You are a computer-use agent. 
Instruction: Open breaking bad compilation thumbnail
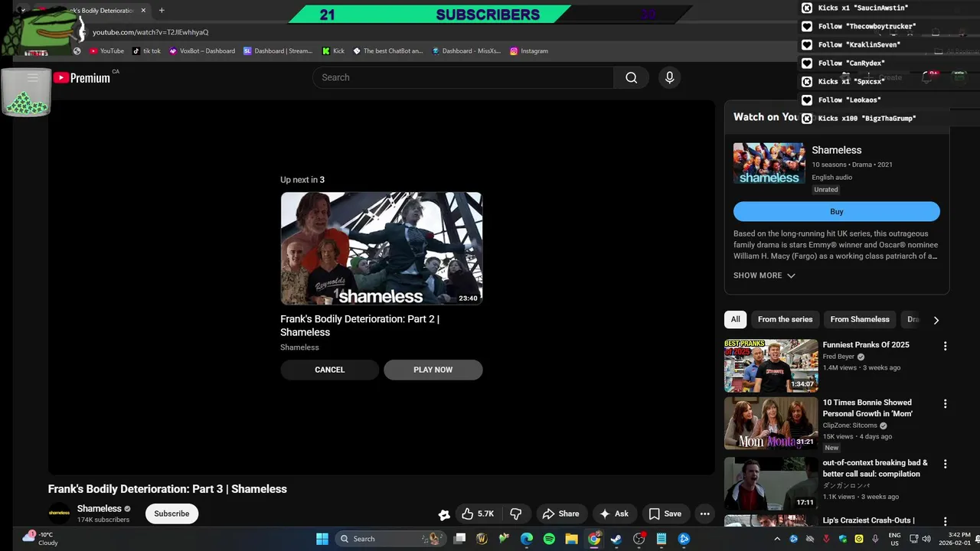tap(771, 484)
